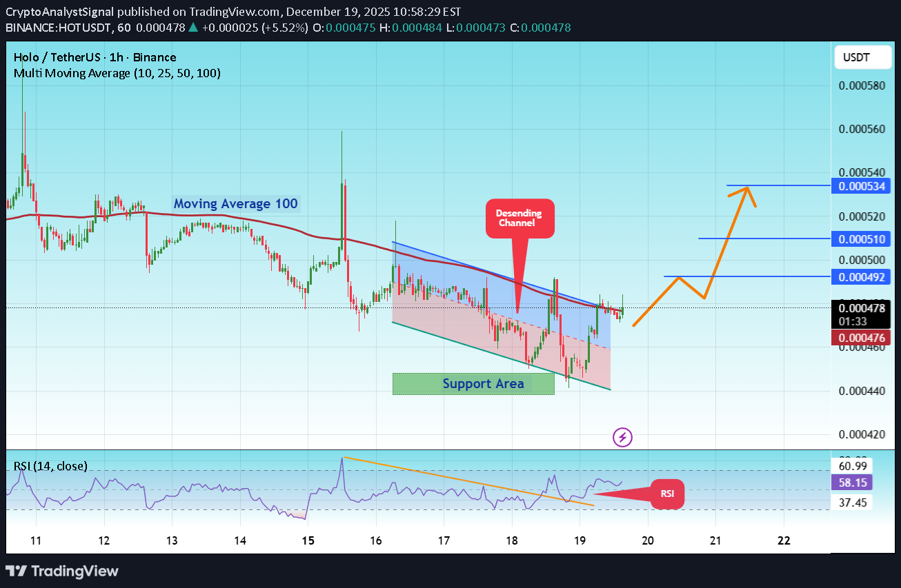
Task: Click the lightning bolt quick-trade icon
Action: pyautogui.click(x=622, y=438)
